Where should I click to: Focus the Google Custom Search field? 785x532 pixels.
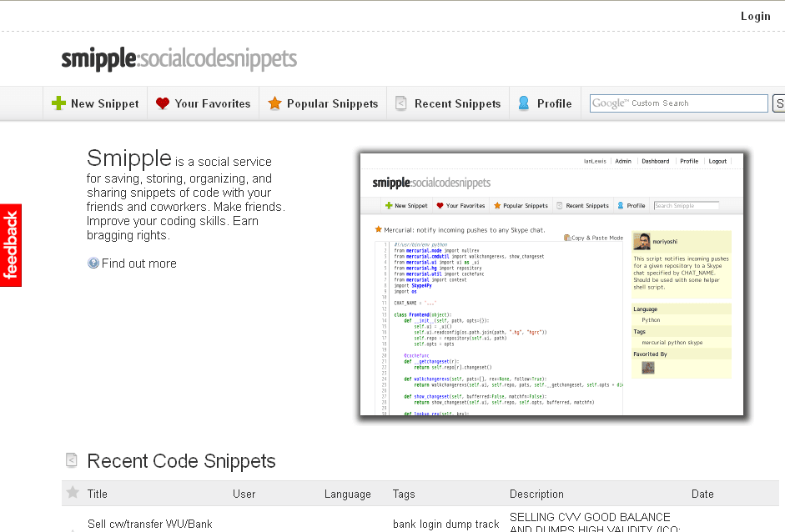point(679,103)
